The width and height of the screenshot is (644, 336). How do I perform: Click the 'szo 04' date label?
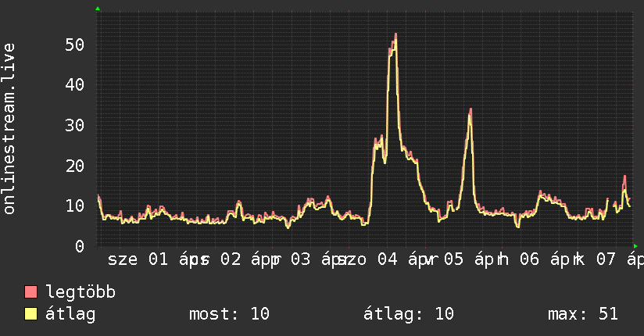(x=367, y=259)
